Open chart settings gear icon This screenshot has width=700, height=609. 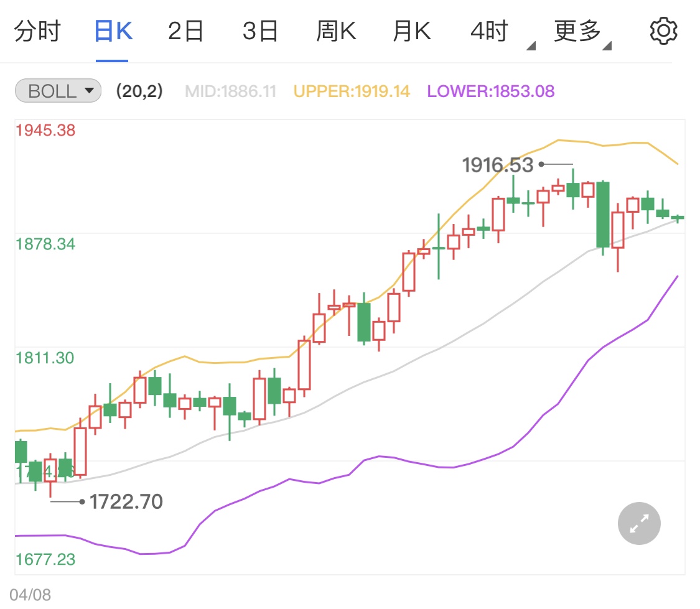pos(663,31)
